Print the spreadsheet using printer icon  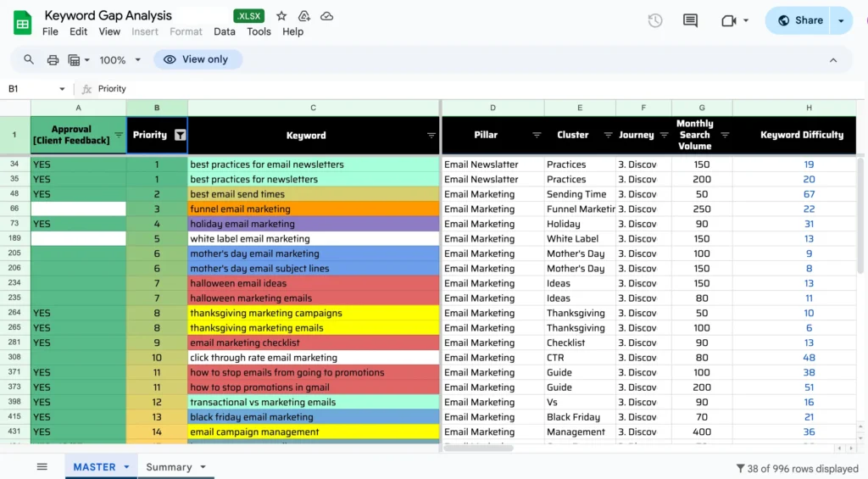tap(53, 59)
